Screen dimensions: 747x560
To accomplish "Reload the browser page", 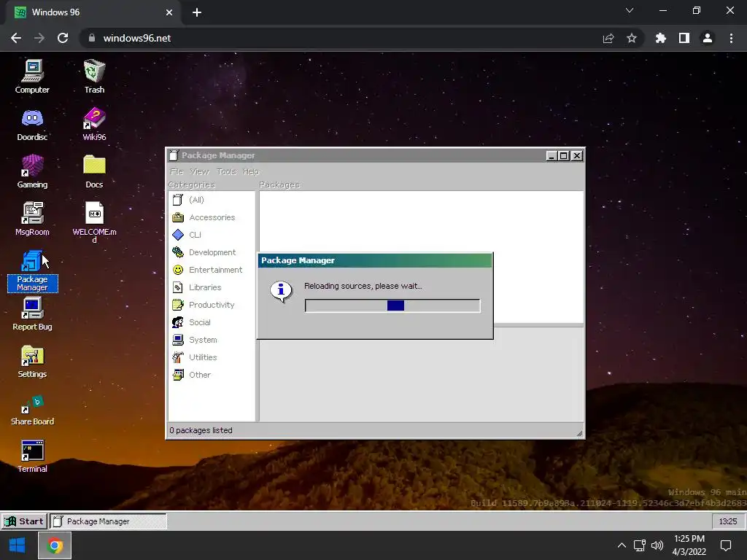I will tap(63, 38).
